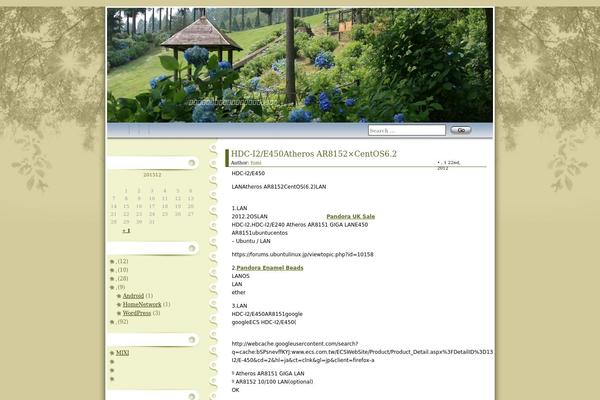This screenshot has width=600, height=400.
Task: Open the MIXI link in sidebar
Action: pos(122,353)
